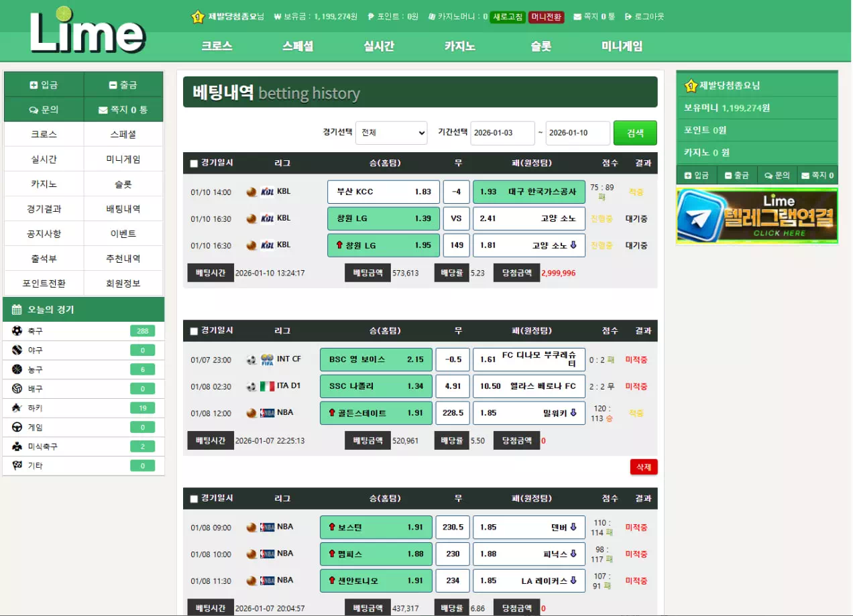Open the 경기선택 dropdown showing 전체

(391, 133)
